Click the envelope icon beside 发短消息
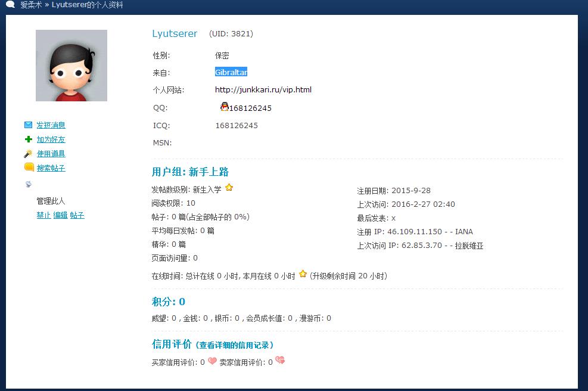 pyautogui.click(x=28, y=125)
